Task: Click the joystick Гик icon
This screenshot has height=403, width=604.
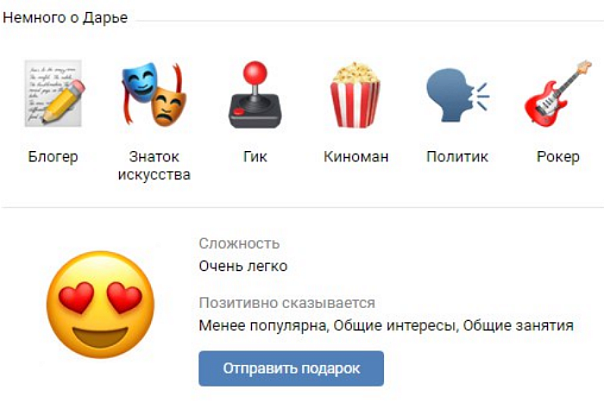Action: 255,94
